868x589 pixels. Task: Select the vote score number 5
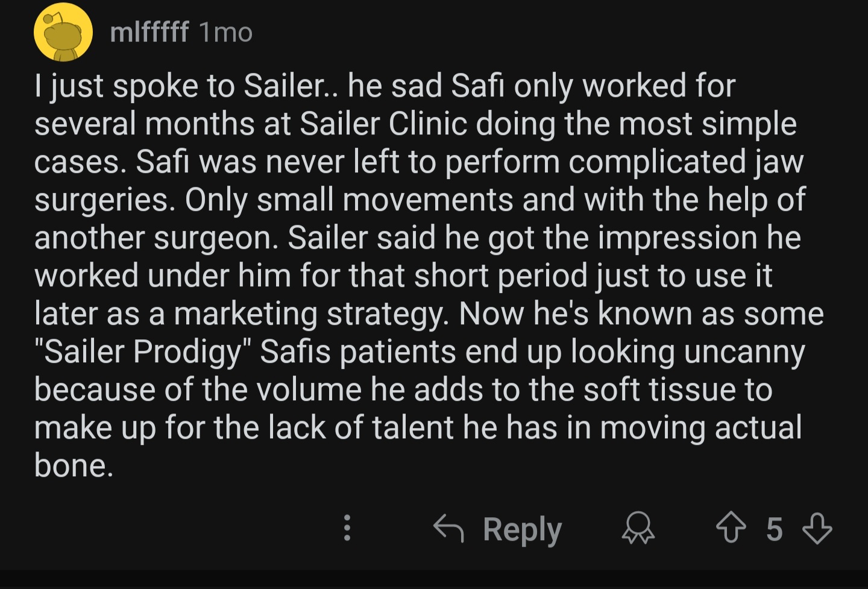tap(775, 529)
